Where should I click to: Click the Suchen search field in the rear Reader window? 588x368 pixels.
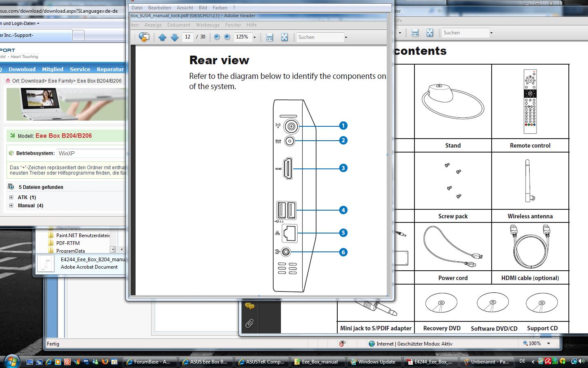coord(465,33)
